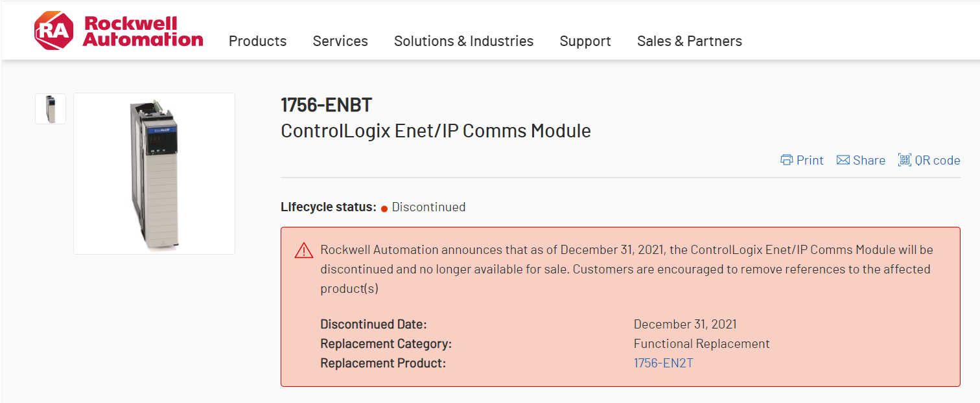Click the red RA hexagon logo icon
The width and height of the screenshot is (980, 403).
pos(54,31)
